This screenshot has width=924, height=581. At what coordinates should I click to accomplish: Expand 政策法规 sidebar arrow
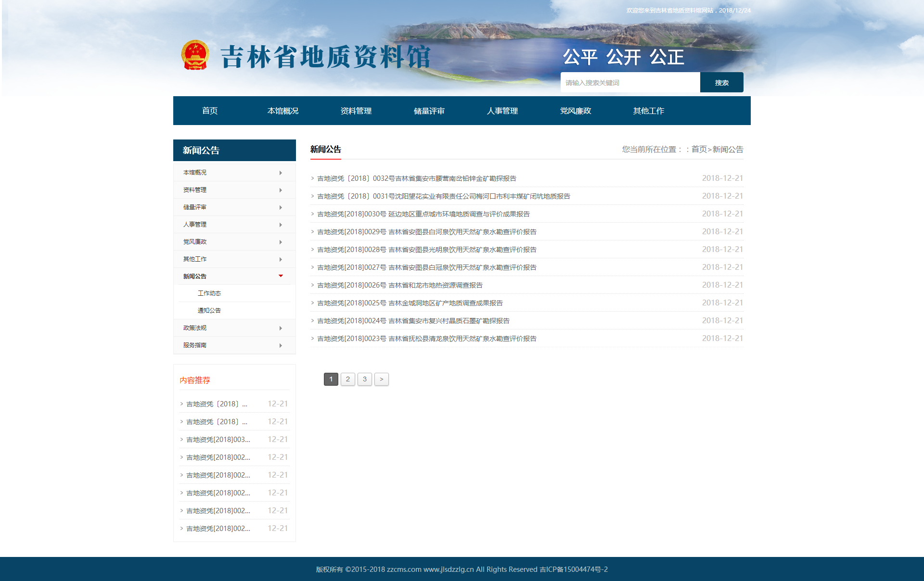pyautogui.click(x=281, y=328)
